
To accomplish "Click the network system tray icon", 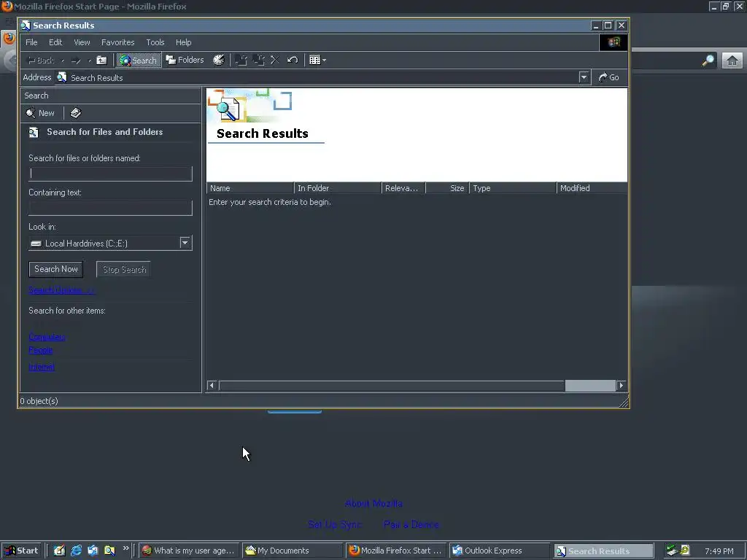I will [x=672, y=551].
